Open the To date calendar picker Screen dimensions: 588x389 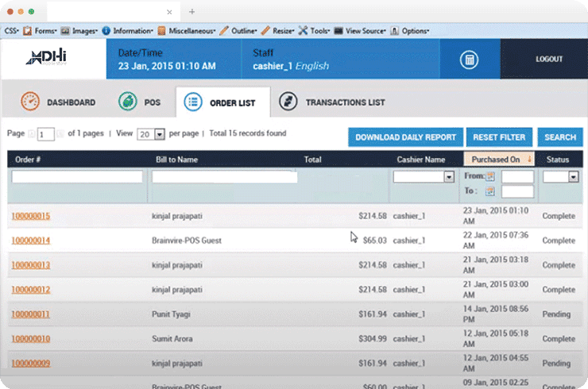pos(490,191)
